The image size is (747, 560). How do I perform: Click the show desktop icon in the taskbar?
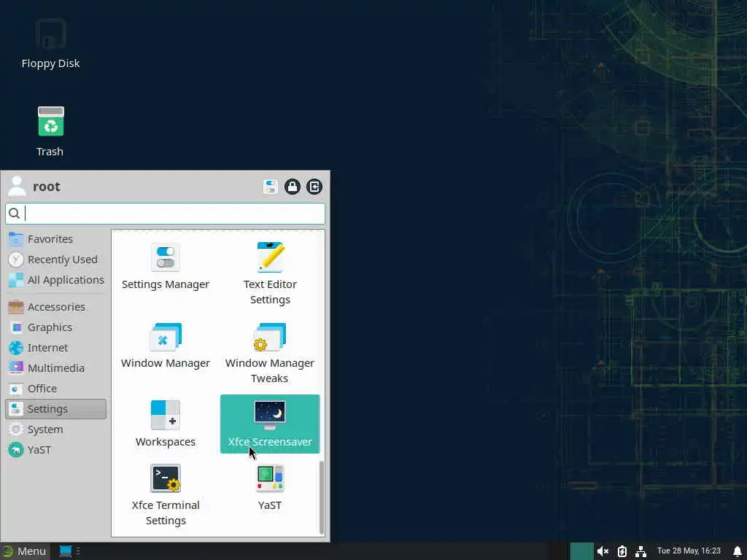click(x=65, y=551)
